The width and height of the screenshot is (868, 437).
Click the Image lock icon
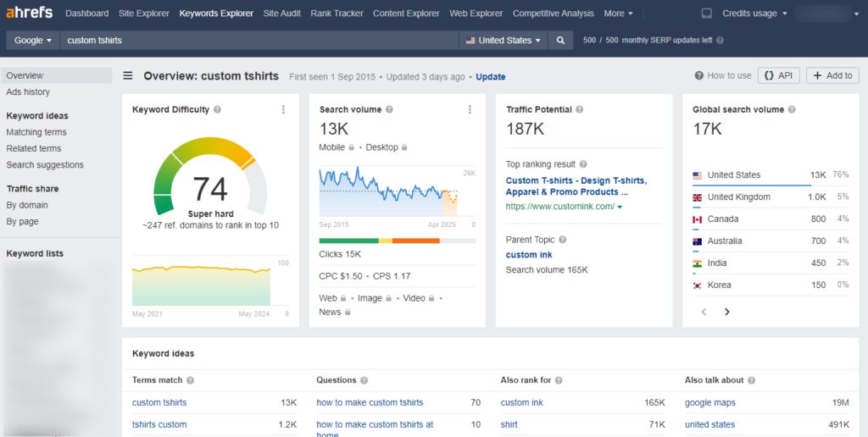coord(388,298)
